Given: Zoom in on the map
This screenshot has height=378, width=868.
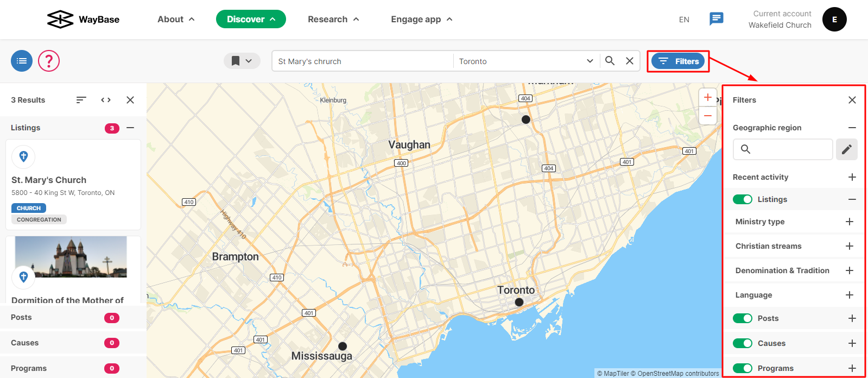Looking at the screenshot, I should [708, 97].
